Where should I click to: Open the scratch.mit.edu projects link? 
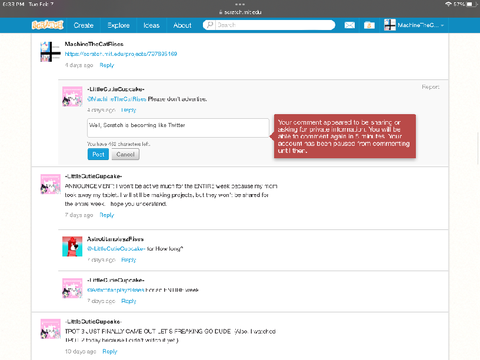(121, 54)
